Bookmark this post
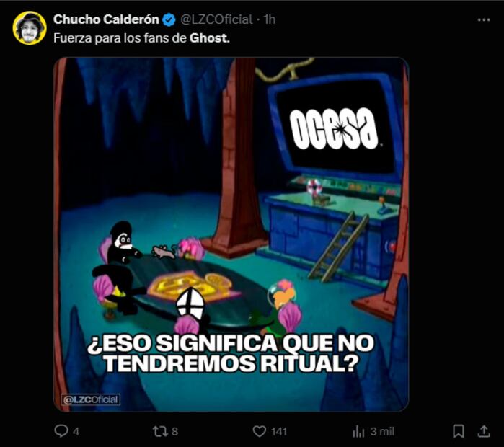 pyautogui.click(x=459, y=431)
